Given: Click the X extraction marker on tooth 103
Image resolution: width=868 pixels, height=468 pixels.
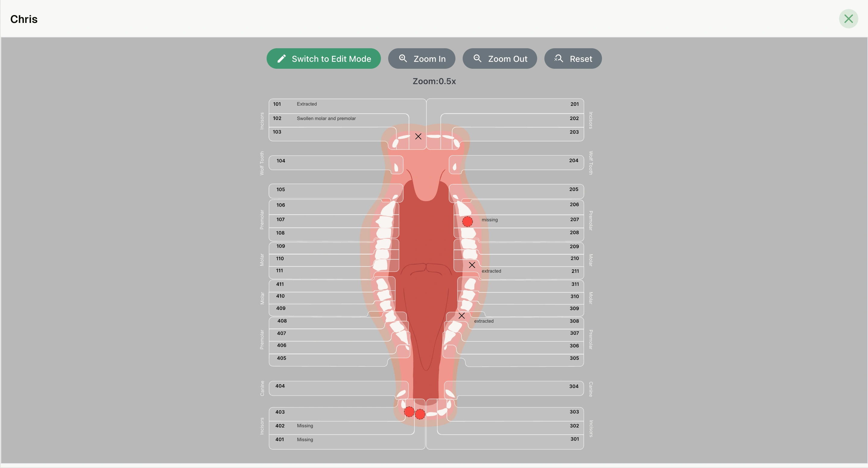Looking at the screenshot, I should [418, 136].
